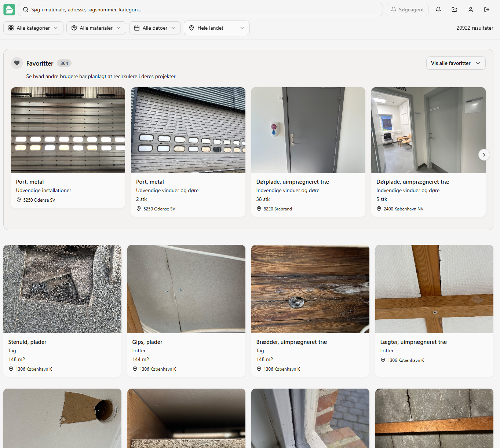Screen dimensions: 500x448
Task: Click the Søgeagent button
Action: [x=407, y=10]
